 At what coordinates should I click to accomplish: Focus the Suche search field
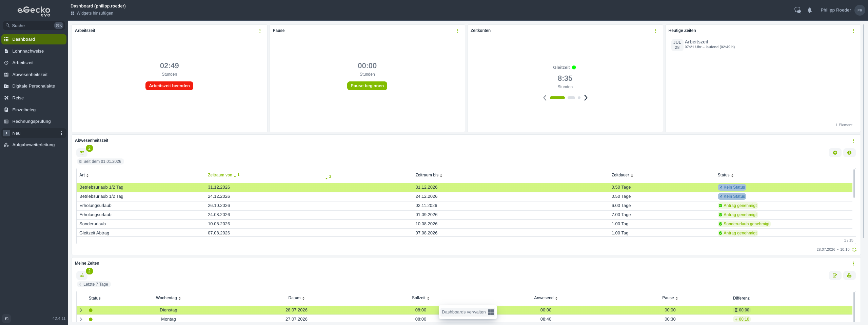(34, 25)
